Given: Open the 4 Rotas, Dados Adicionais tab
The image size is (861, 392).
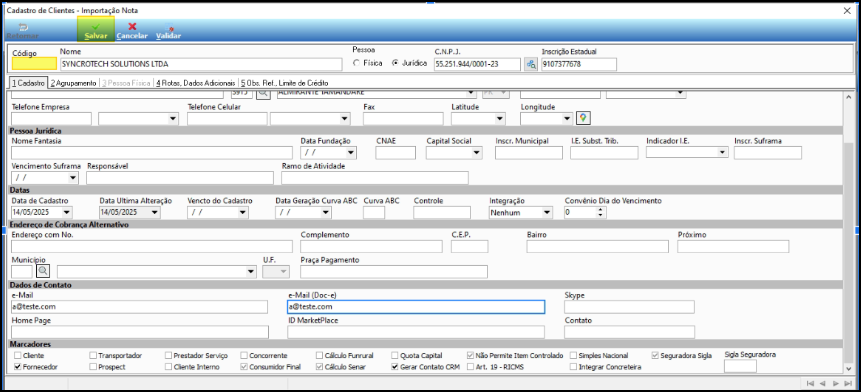Looking at the screenshot, I should (196, 83).
